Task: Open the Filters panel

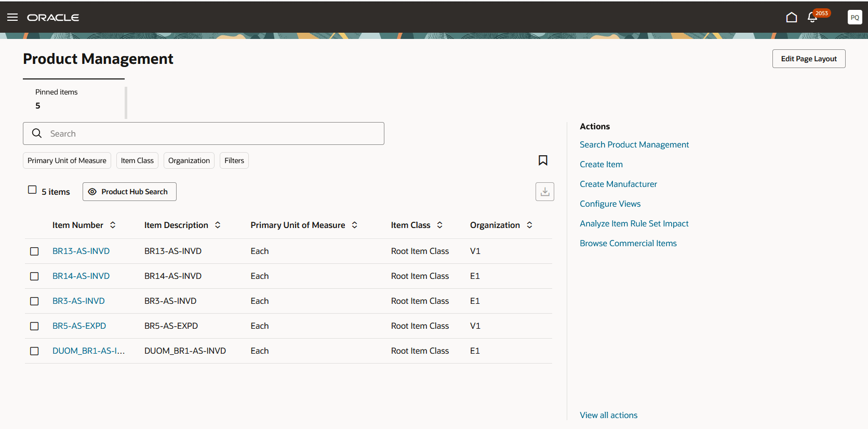Action: point(234,160)
